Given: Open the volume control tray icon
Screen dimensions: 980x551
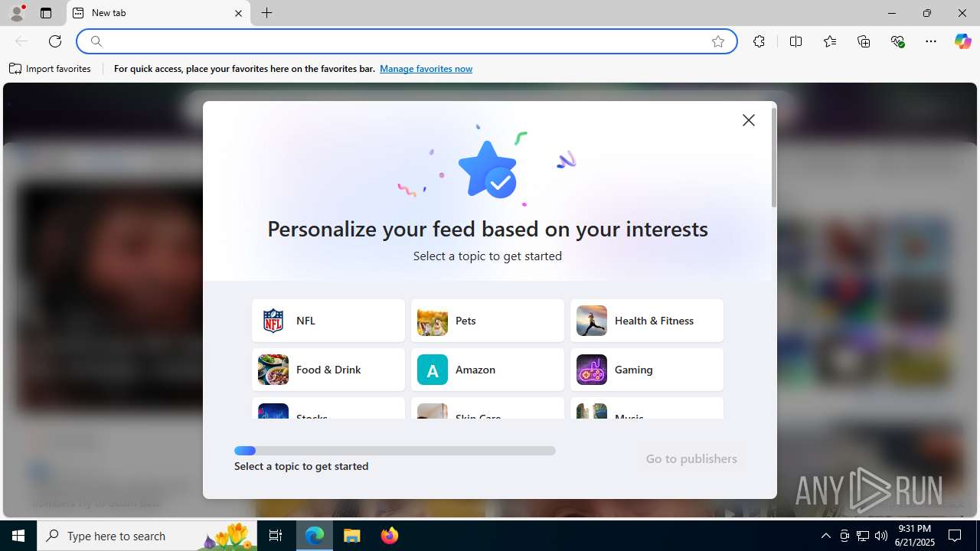Looking at the screenshot, I should 881,536.
